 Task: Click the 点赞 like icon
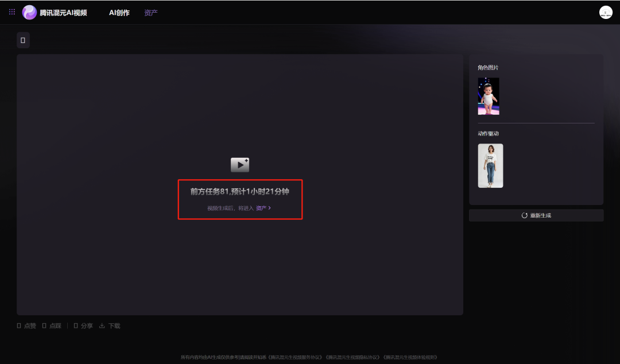click(19, 326)
